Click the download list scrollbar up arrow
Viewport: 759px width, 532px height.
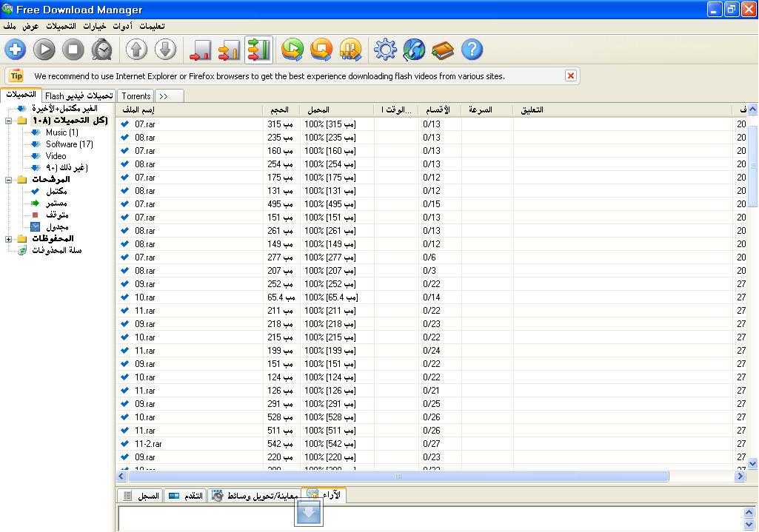[x=752, y=110]
